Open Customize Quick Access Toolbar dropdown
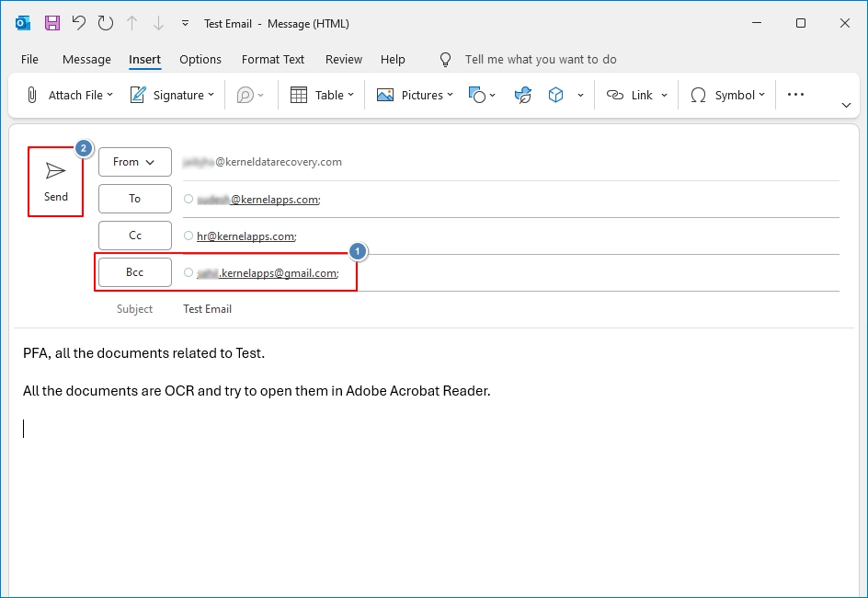 point(185,23)
